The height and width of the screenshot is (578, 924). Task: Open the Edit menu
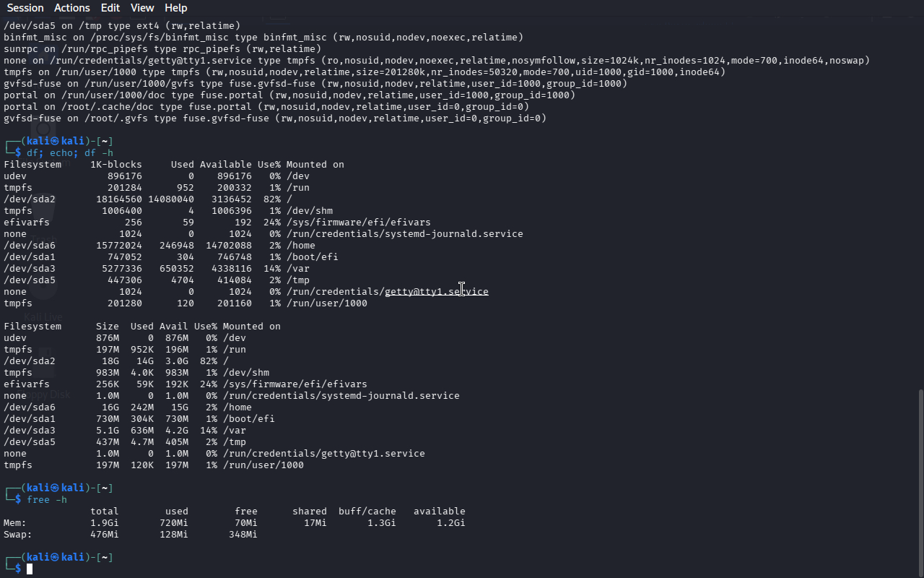pos(110,8)
